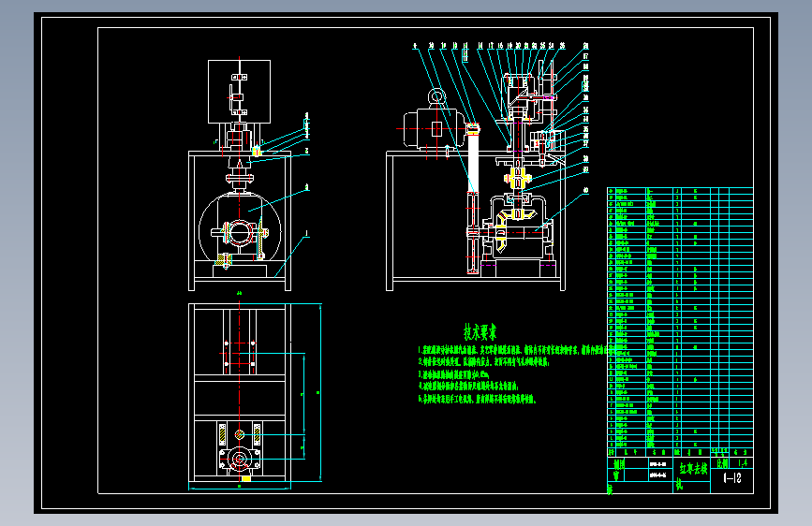Select the white vertical belt guard in front view

pos(473,163)
